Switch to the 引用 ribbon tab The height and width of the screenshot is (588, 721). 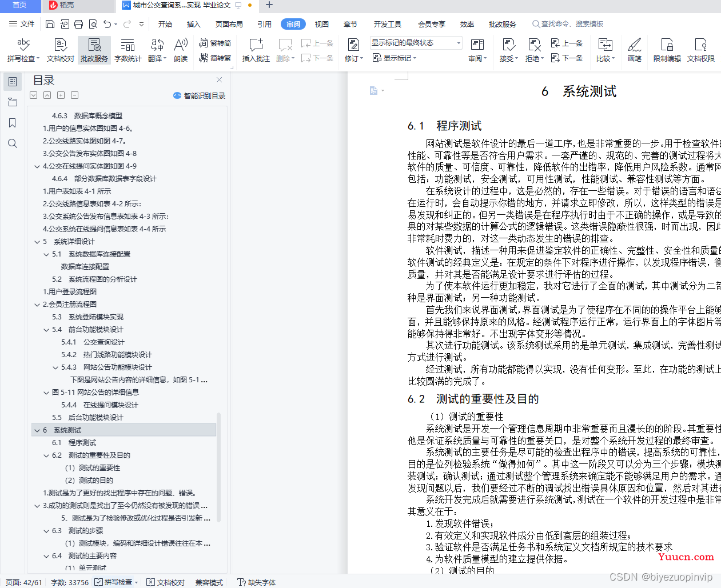265,24
